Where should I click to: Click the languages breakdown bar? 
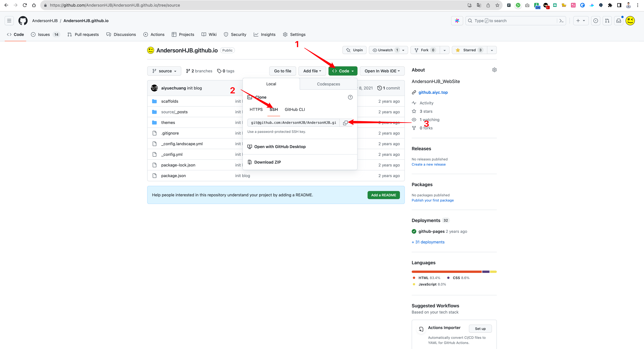click(x=454, y=272)
